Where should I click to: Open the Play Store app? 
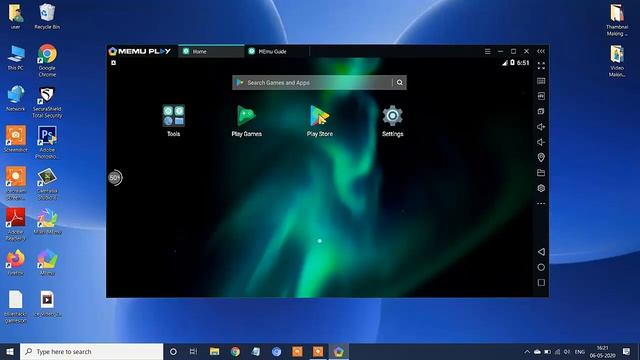(320, 116)
